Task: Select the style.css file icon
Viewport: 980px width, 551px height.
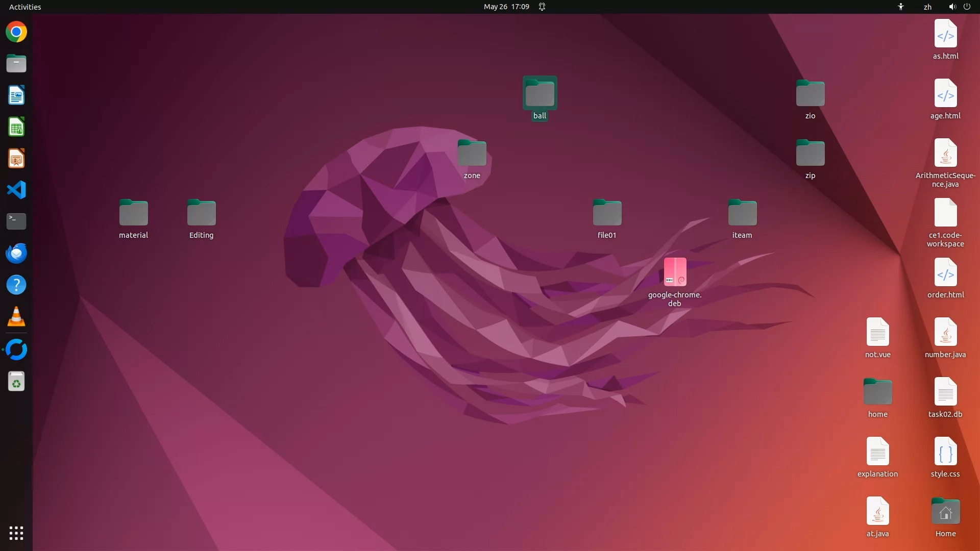Action: [x=945, y=452]
